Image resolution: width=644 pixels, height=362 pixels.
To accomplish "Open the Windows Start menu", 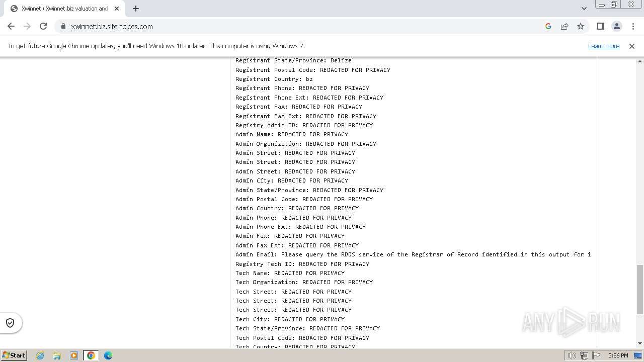I will pos(14,355).
